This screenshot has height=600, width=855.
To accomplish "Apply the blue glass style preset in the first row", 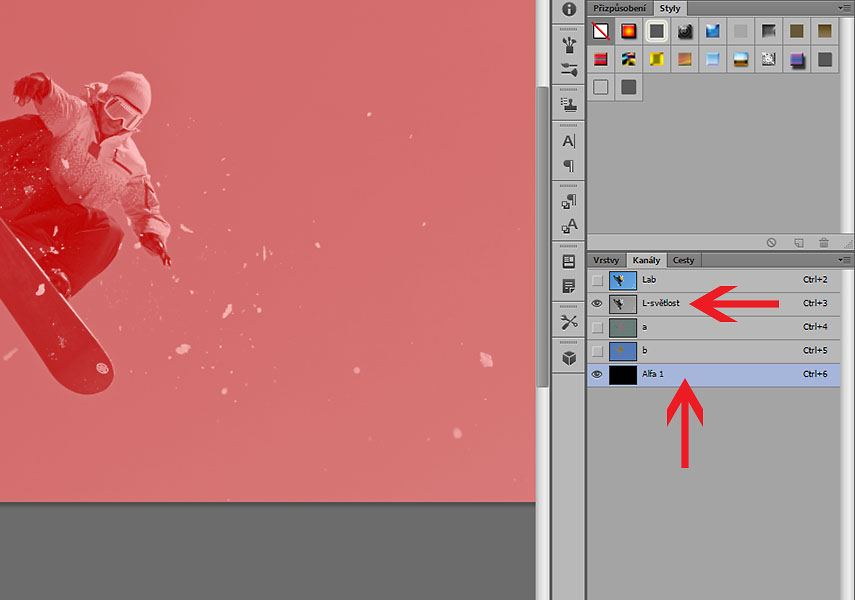I will click(713, 31).
